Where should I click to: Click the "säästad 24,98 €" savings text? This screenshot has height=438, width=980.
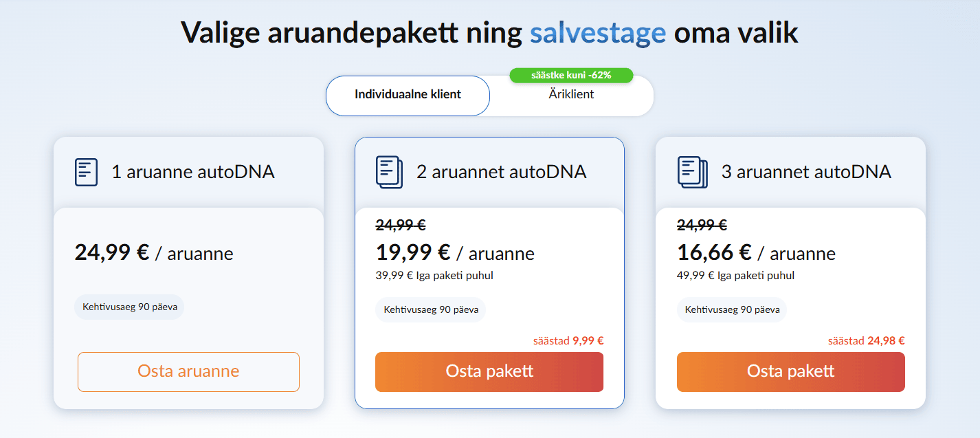click(x=866, y=340)
